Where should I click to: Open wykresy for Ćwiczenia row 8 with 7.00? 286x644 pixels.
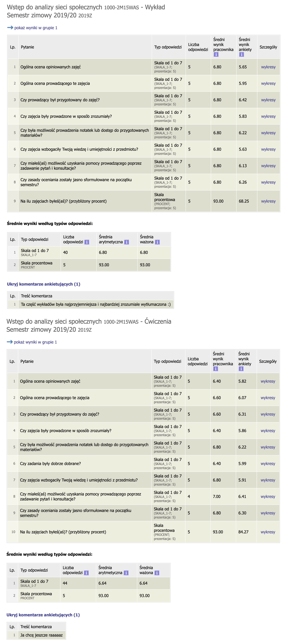click(268, 497)
